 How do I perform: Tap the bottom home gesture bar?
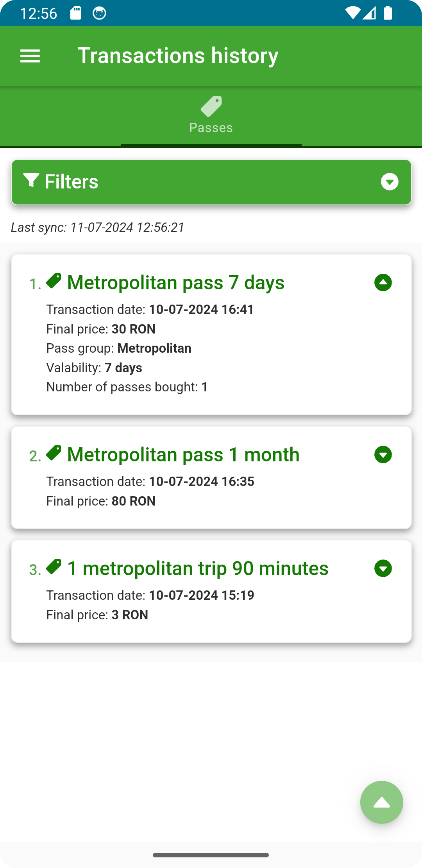coord(211,855)
